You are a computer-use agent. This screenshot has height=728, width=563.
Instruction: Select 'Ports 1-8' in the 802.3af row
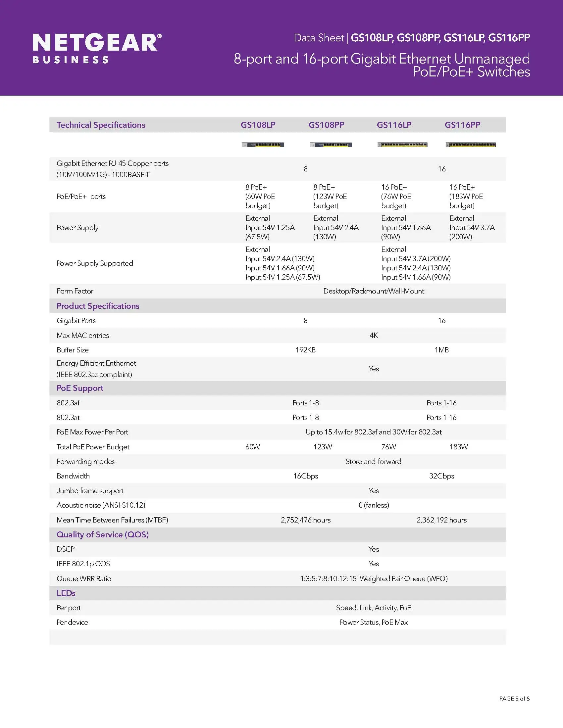(x=306, y=403)
